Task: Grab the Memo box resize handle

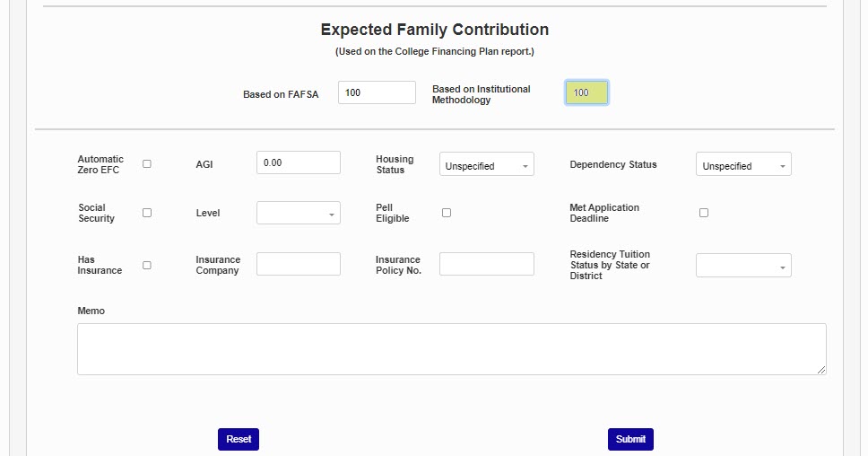Action: pyautogui.click(x=822, y=370)
